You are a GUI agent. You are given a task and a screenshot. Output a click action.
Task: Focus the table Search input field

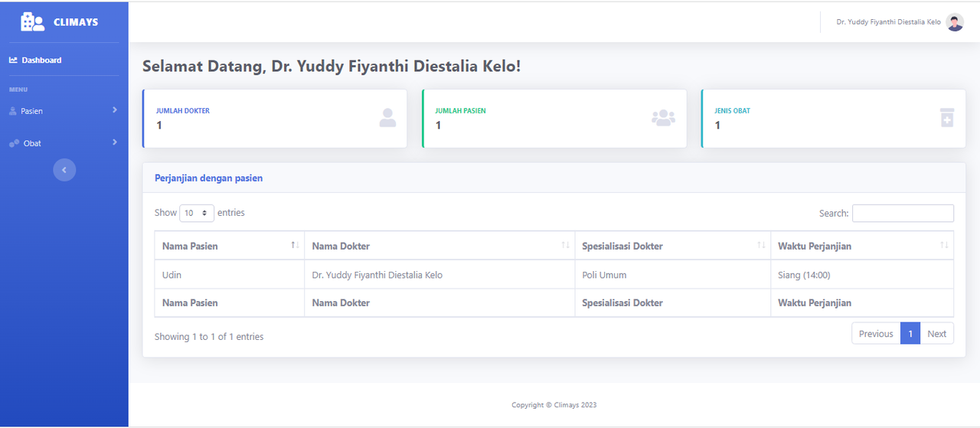click(903, 213)
